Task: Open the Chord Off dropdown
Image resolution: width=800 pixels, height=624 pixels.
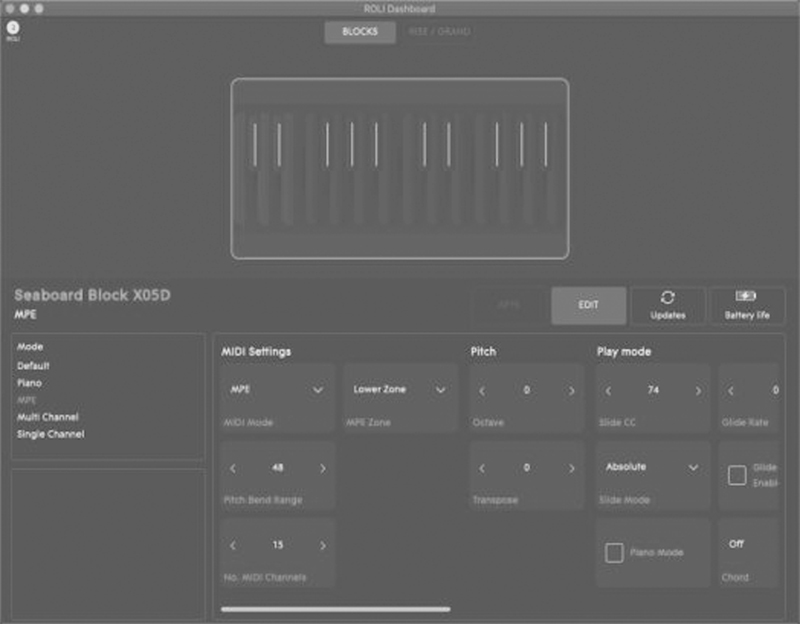Action: click(x=748, y=544)
